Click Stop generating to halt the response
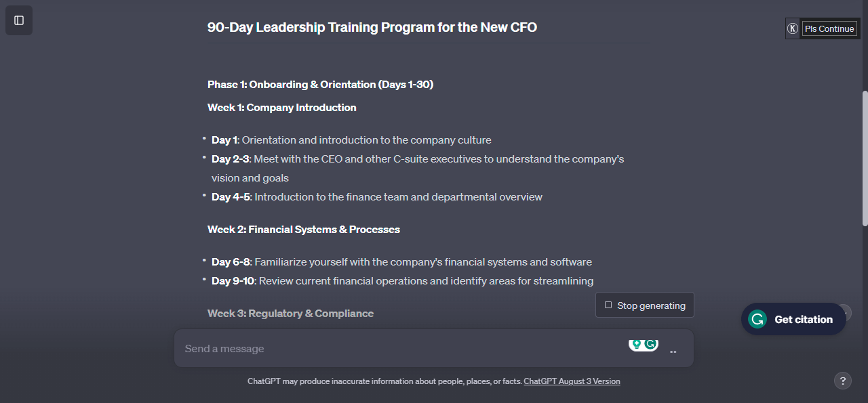 pos(645,305)
